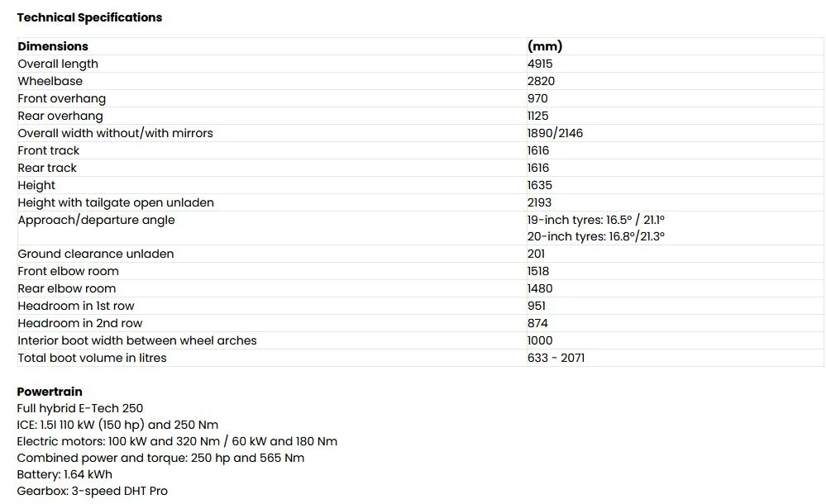Viewport: 826px width, 504px height.
Task: Select the Front overhang value 970
Action: click(x=537, y=98)
